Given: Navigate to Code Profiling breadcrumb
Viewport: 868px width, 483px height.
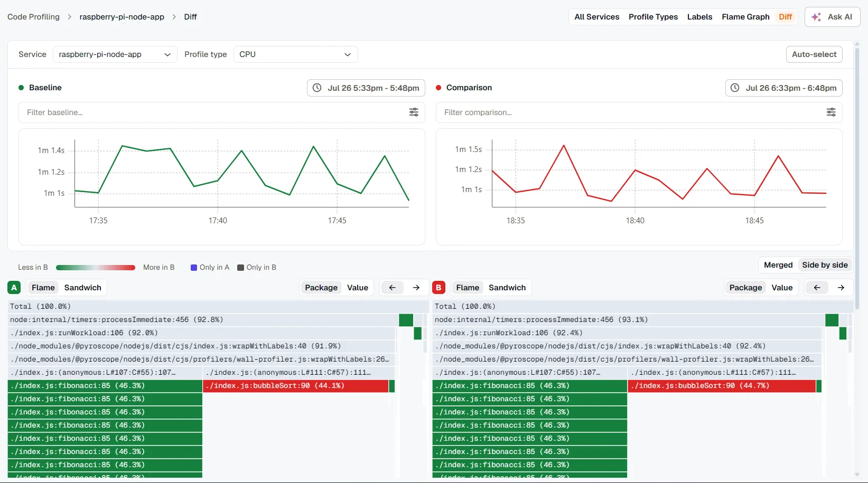Looking at the screenshot, I should click(x=33, y=17).
